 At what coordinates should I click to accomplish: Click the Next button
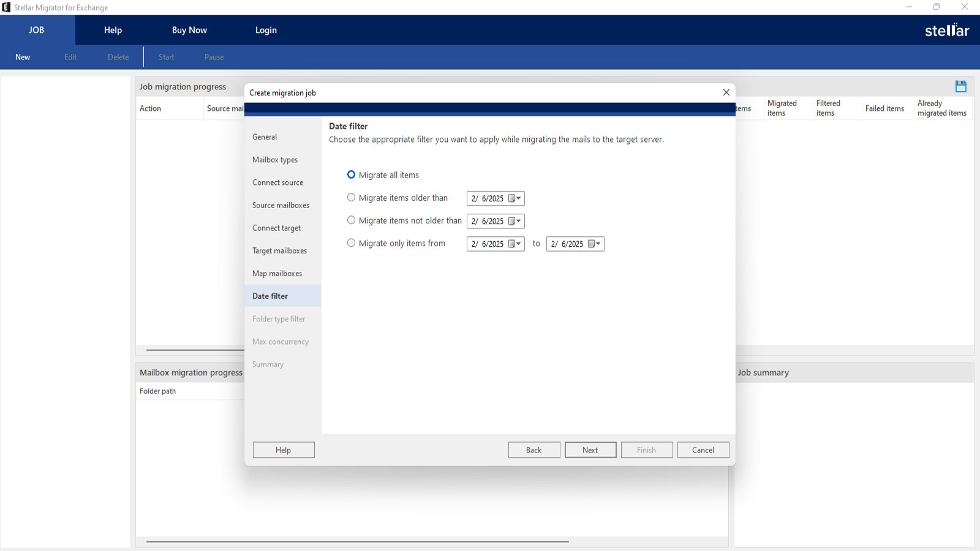(x=590, y=450)
